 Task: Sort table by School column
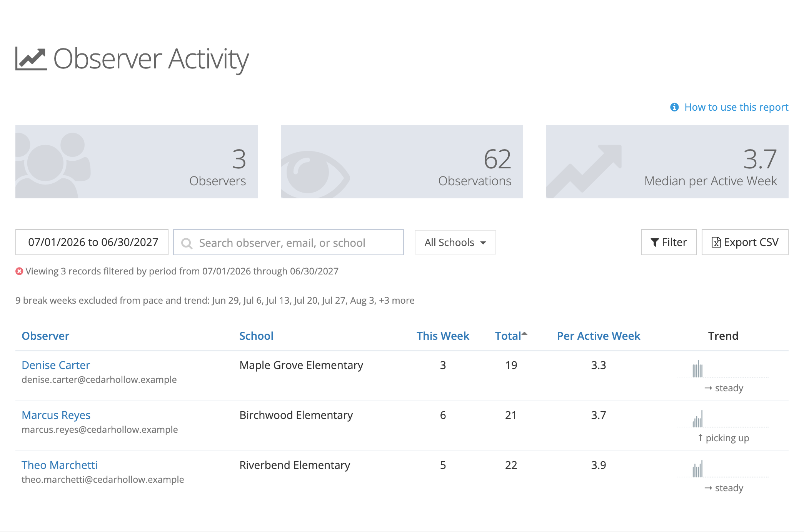[256, 336]
